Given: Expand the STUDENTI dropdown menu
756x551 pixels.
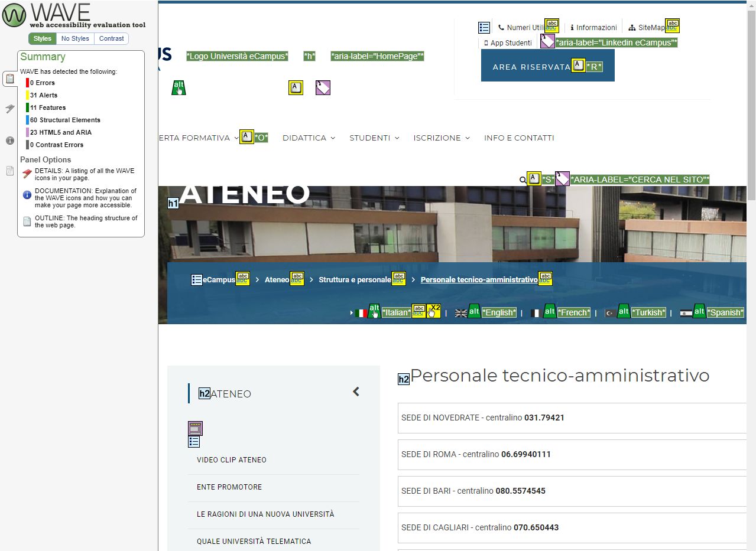Looking at the screenshot, I should pos(374,138).
